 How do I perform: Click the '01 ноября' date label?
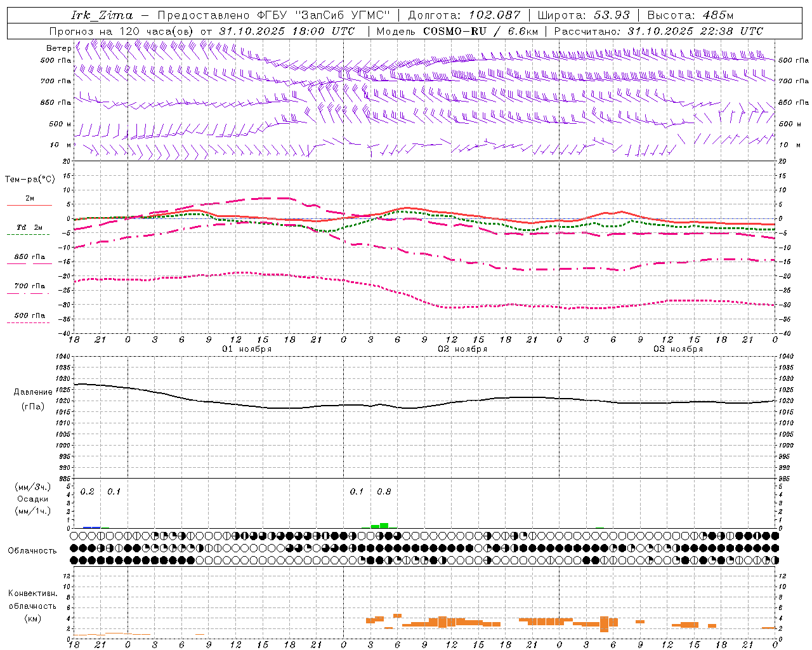247,349
